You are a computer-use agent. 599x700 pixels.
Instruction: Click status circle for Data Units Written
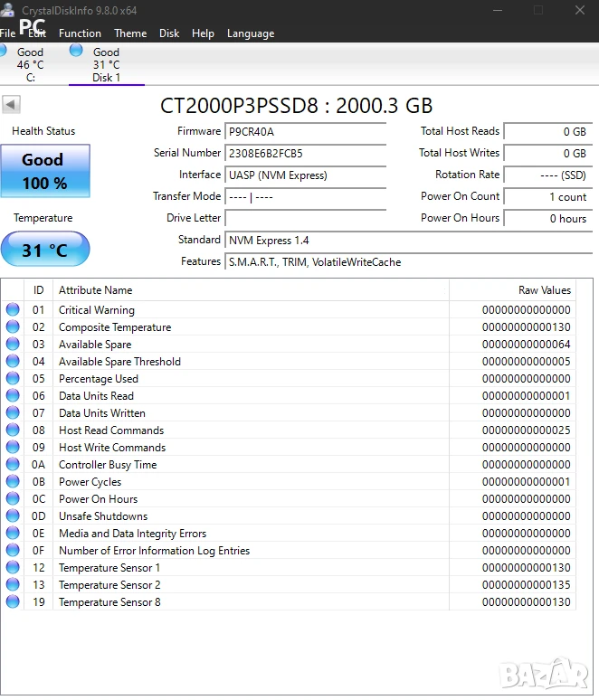click(13, 412)
